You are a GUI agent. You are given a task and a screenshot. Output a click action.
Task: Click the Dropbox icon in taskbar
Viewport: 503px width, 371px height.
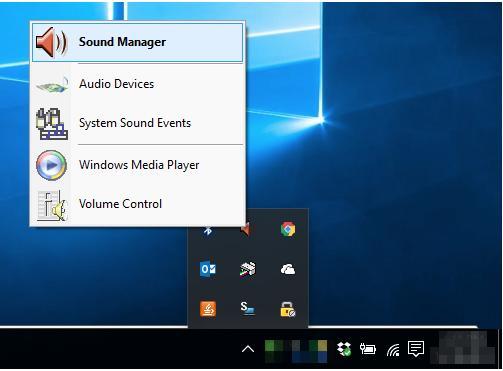(344, 349)
